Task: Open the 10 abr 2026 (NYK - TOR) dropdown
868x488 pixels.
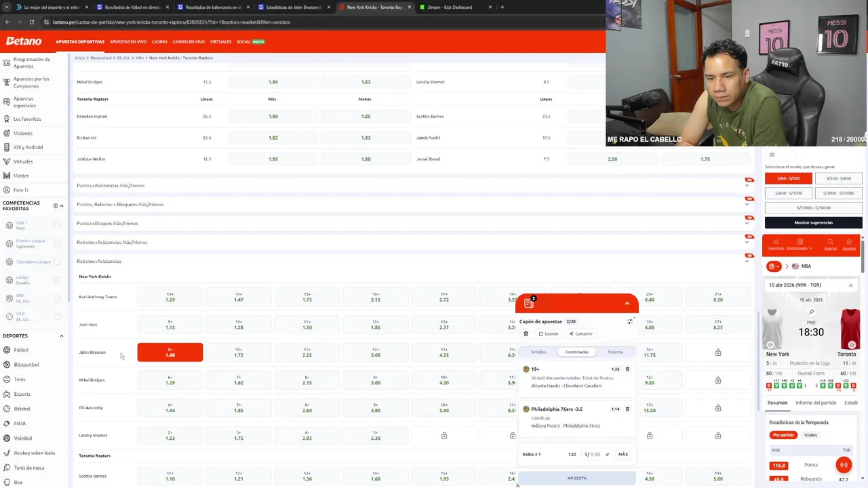Action: click(811, 285)
